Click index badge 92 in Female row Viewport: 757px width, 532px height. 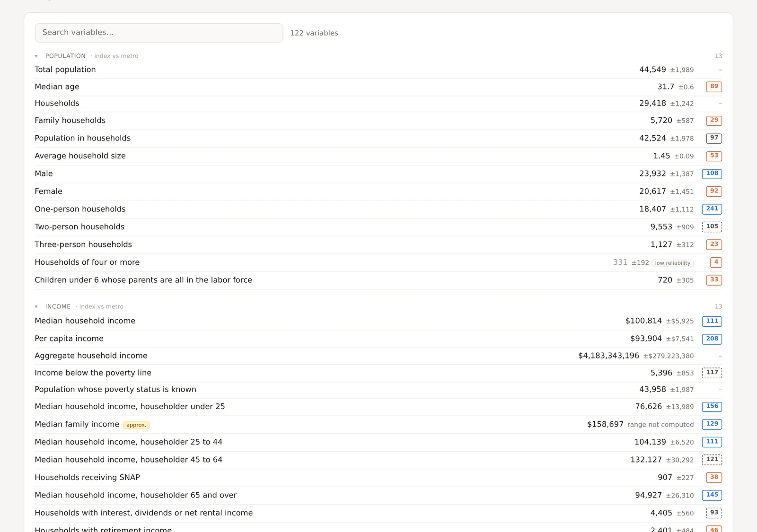[x=714, y=191]
